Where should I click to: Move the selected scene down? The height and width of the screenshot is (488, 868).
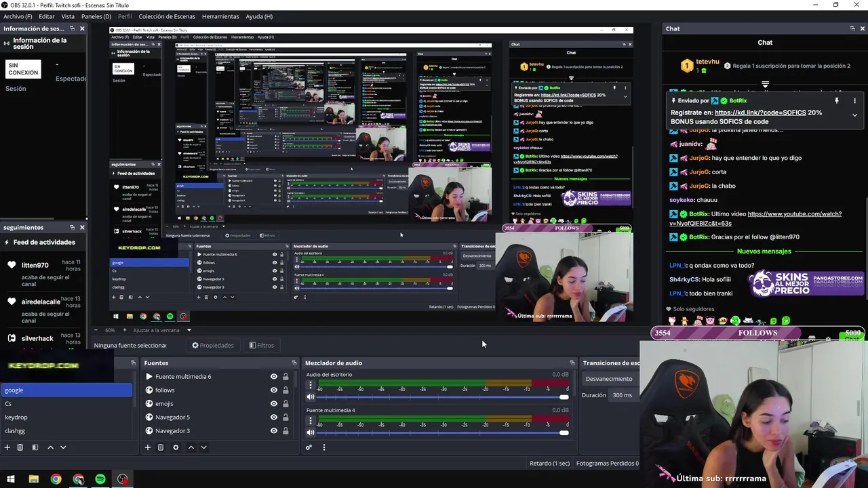coord(63,447)
